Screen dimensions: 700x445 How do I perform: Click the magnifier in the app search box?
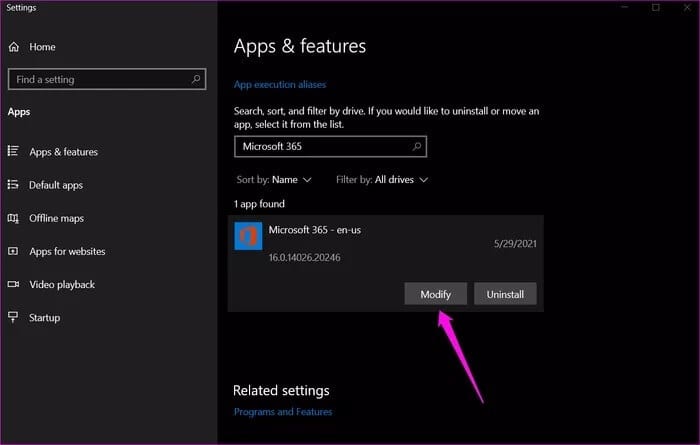417,146
